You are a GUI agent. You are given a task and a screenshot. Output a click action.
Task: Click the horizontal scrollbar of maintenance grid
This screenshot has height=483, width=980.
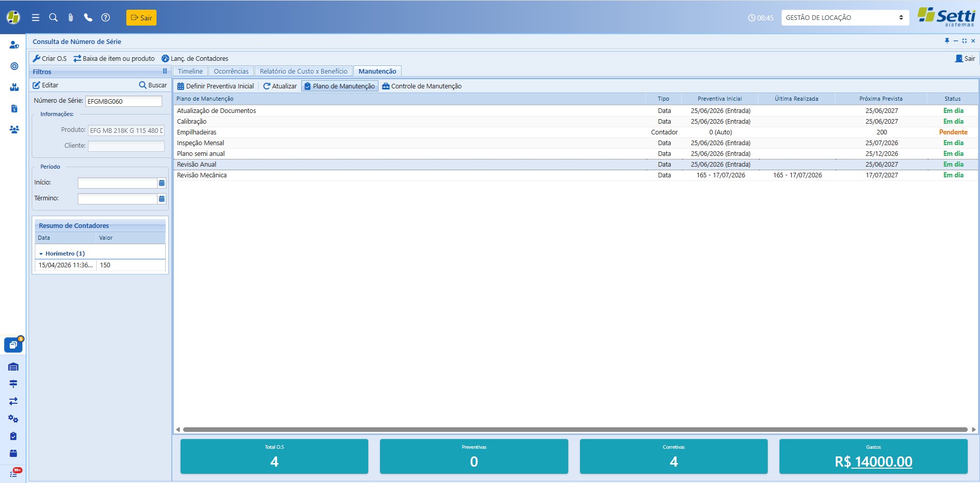575,429
